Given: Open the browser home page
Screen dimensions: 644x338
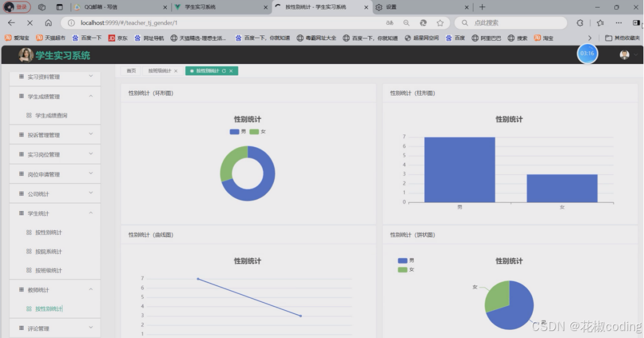Looking at the screenshot, I should tap(48, 23).
